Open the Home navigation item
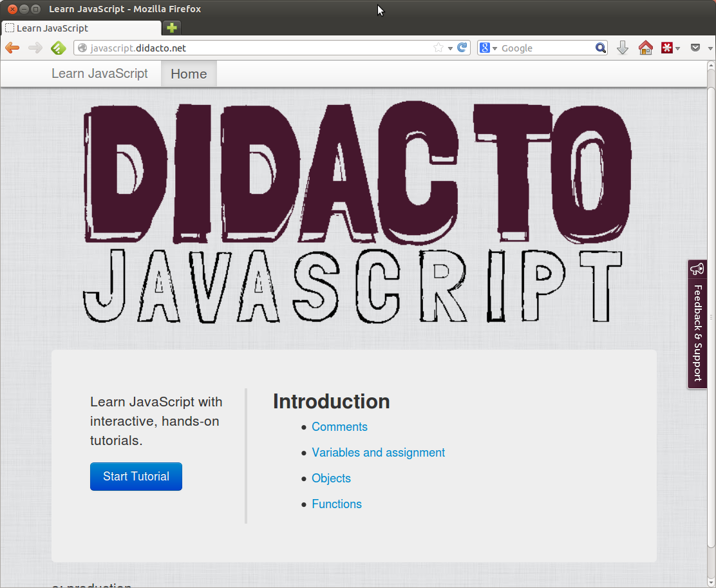716x588 pixels. tap(189, 73)
